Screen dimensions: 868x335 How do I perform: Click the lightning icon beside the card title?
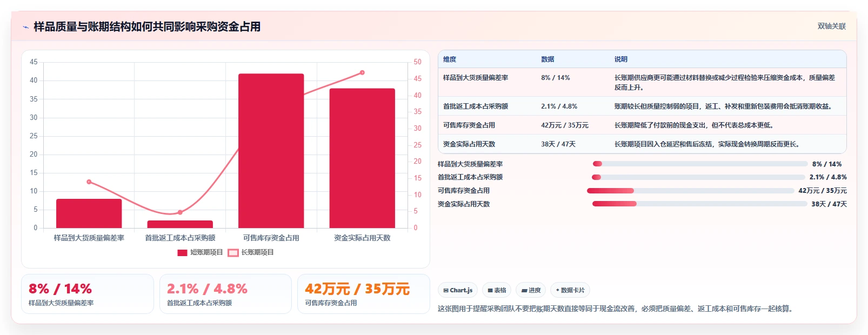[x=25, y=27]
